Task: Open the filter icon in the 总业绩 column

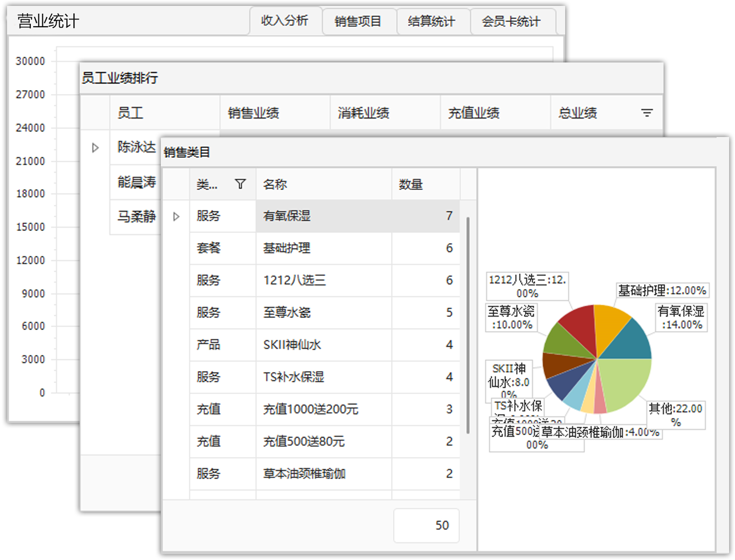Action: point(646,113)
